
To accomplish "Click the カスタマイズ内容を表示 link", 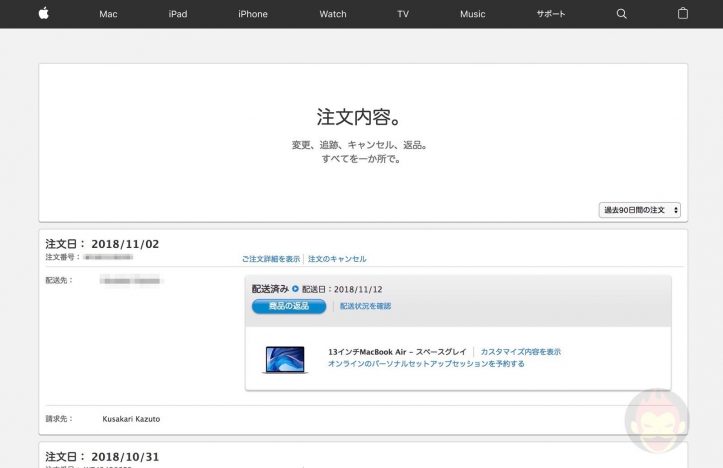I will pyautogui.click(x=521, y=352).
